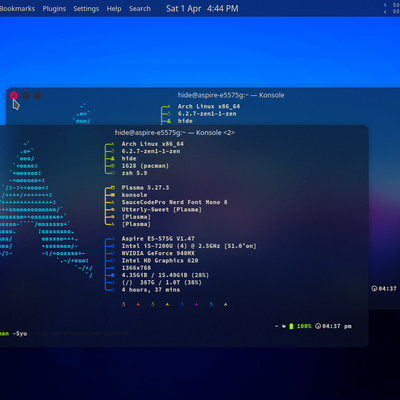This screenshot has height=400, width=400.
Task: Click the Konsole <2> window title bar
Action: (x=175, y=133)
